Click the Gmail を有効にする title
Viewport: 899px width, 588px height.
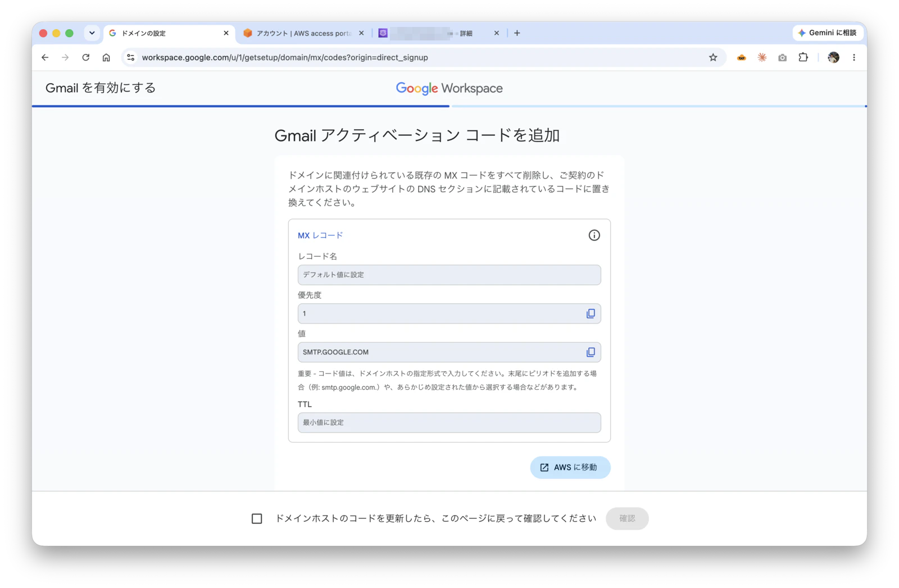[101, 88]
